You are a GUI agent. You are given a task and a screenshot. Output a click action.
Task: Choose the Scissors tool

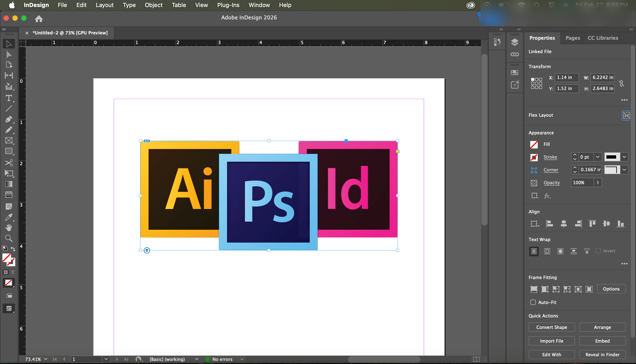click(9, 163)
